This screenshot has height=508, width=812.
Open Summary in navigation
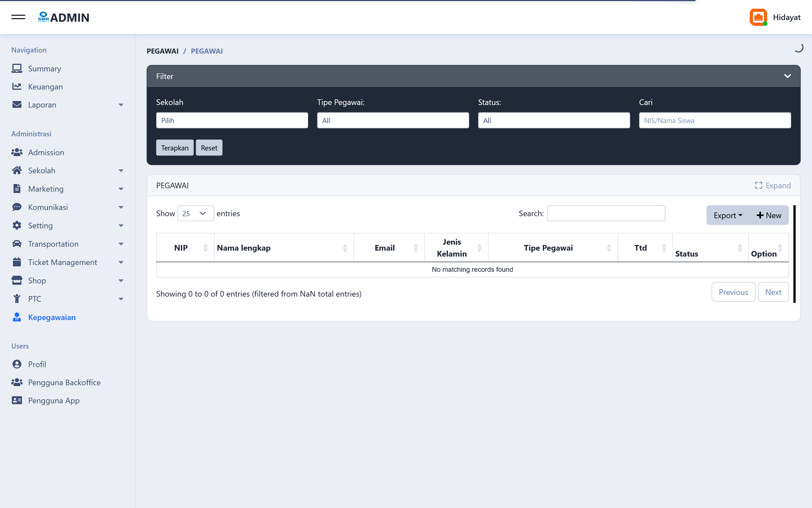coord(45,69)
